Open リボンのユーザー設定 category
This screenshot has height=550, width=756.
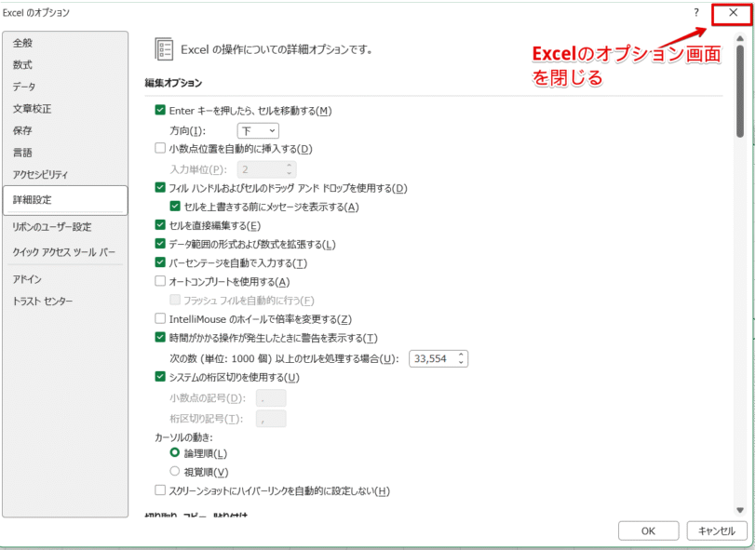52,227
